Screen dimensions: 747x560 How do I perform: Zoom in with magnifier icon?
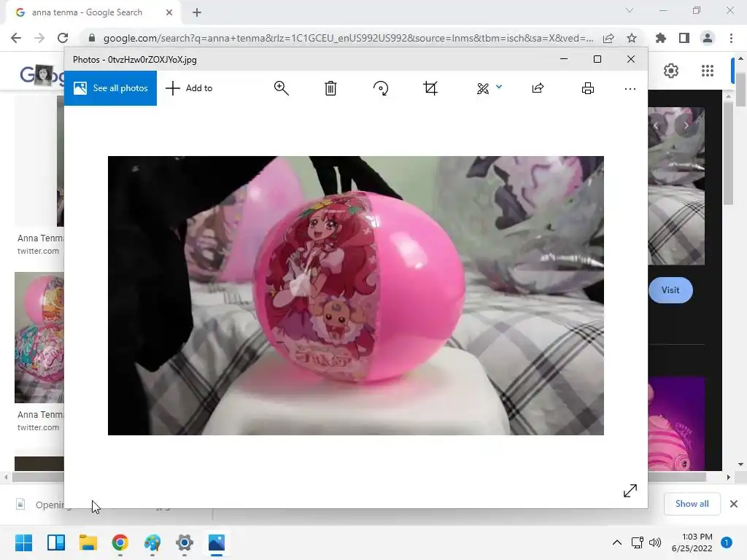(x=282, y=88)
